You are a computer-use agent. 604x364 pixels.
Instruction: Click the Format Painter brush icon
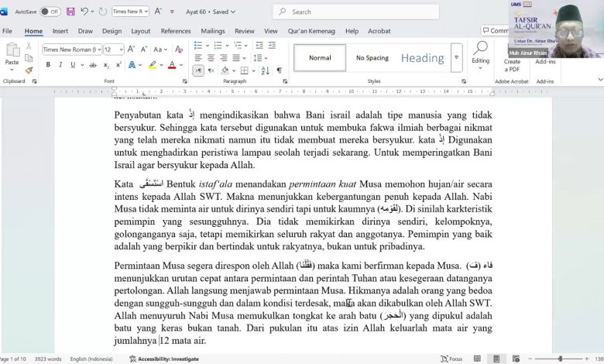click(x=29, y=70)
